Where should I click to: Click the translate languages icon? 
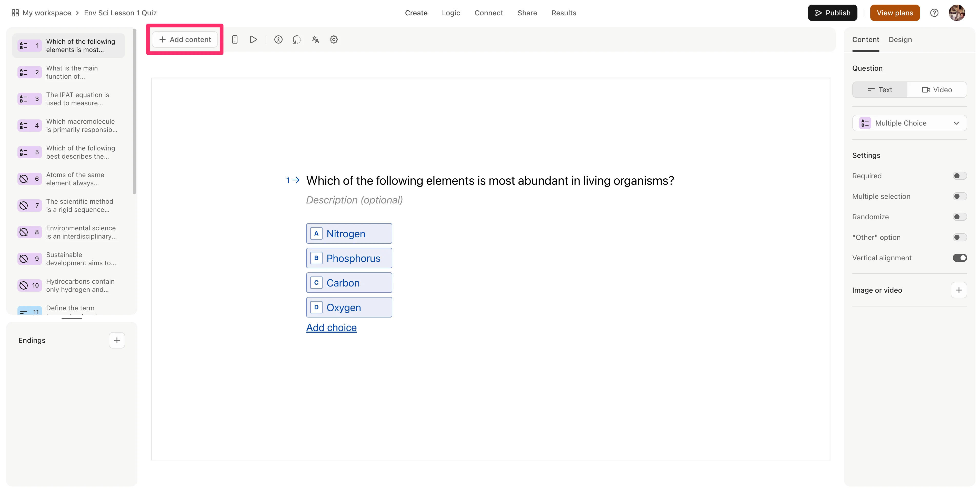click(x=315, y=39)
